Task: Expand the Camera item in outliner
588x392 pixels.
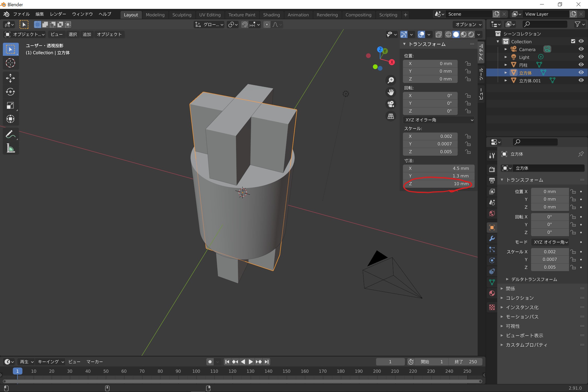Action: (x=506, y=49)
